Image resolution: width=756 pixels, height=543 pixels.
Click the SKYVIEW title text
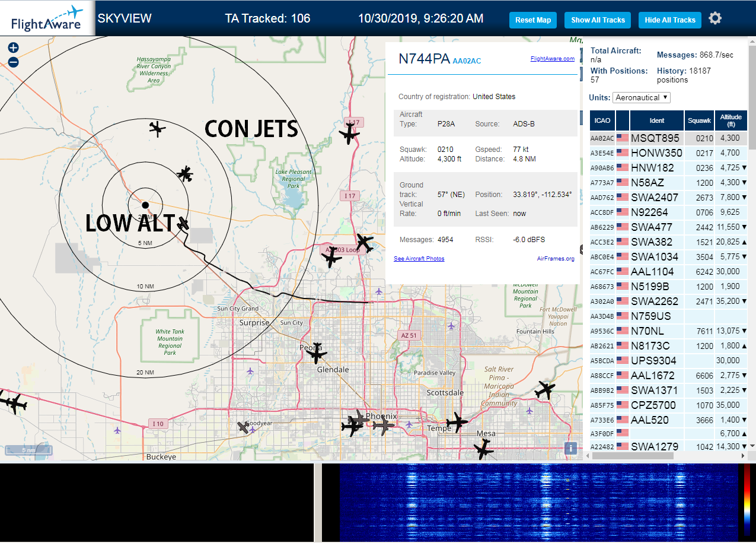[x=125, y=18]
